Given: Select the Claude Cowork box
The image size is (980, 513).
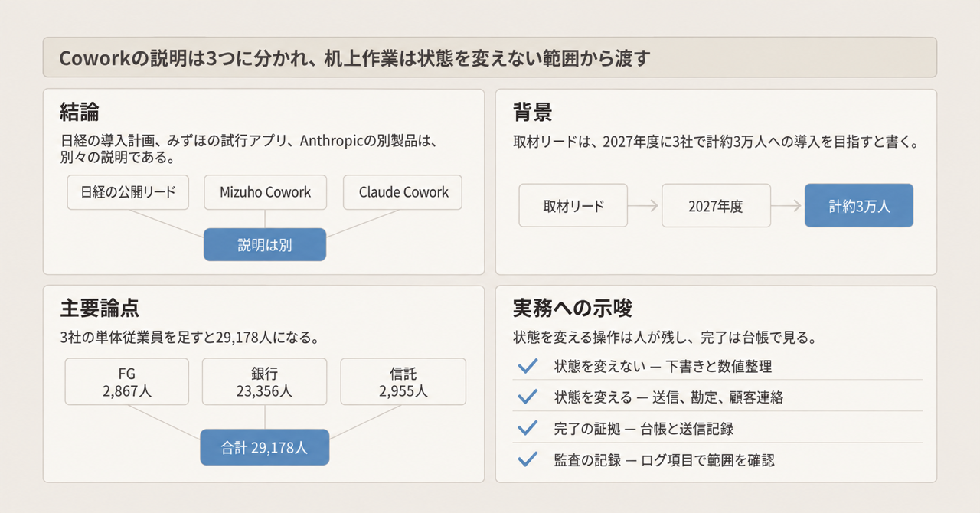Looking at the screenshot, I should tap(403, 192).
